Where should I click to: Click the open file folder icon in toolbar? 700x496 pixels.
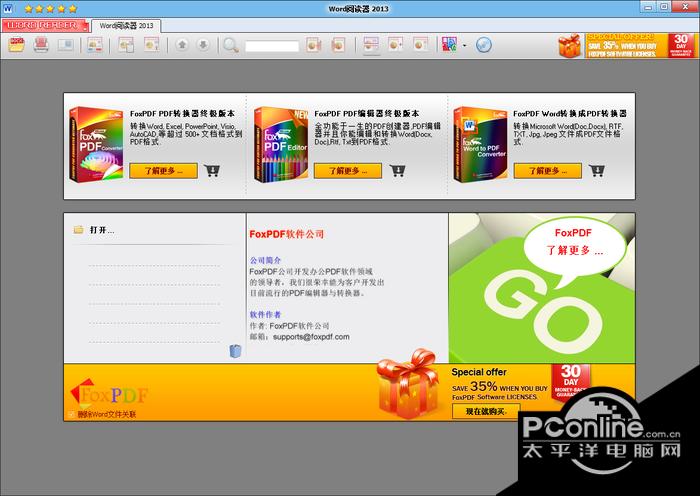coord(16,45)
